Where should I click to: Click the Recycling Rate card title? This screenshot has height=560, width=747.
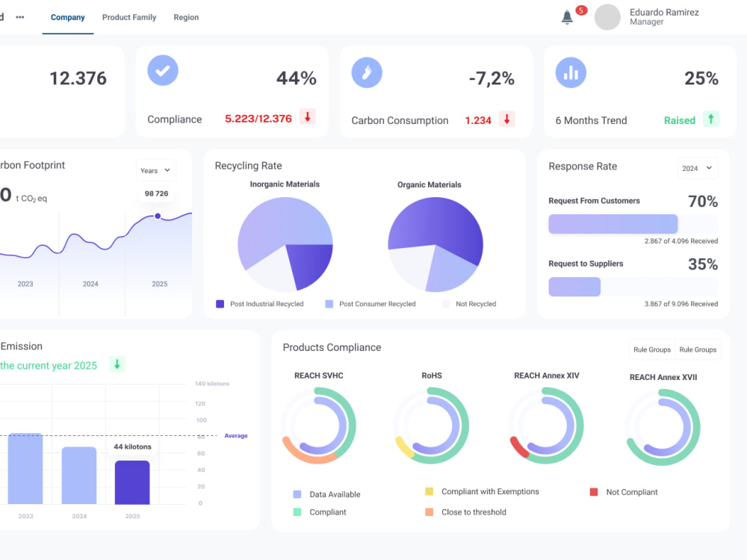pyautogui.click(x=248, y=166)
